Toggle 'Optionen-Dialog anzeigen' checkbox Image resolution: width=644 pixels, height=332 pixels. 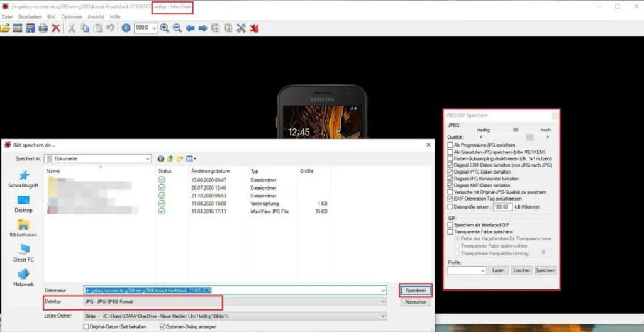[163, 326]
